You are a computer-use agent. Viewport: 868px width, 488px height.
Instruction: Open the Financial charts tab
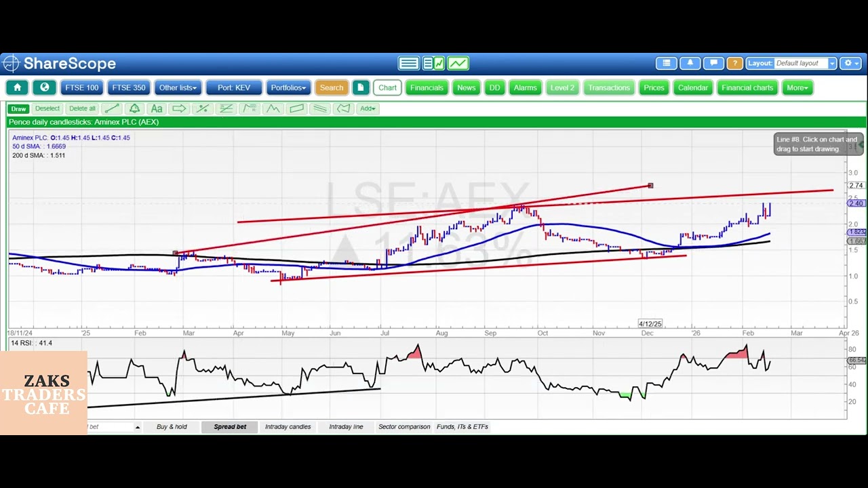(747, 87)
